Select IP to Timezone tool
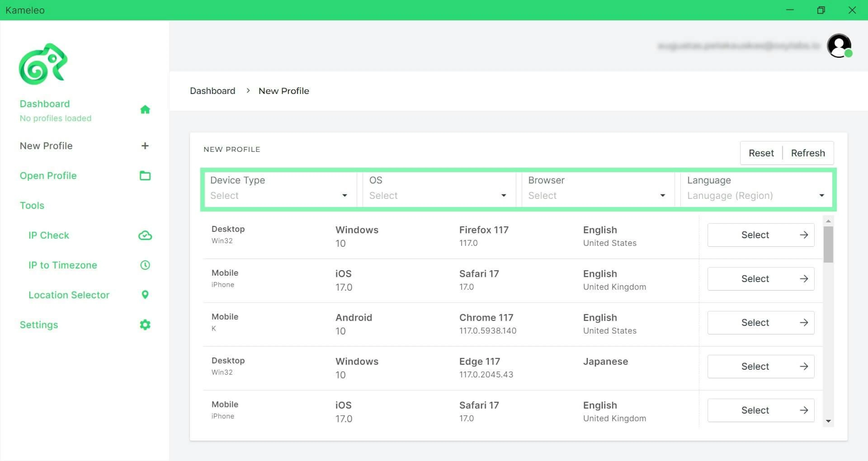 pos(63,265)
